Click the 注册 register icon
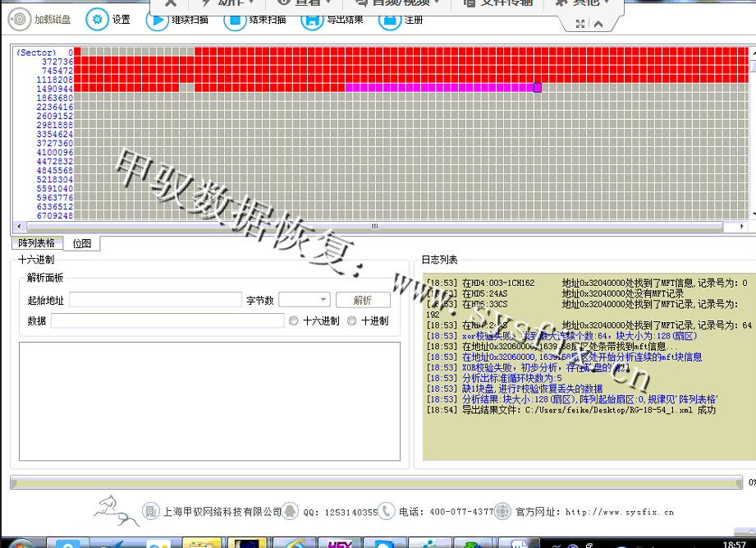Image resolution: width=756 pixels, height=548 pixels. tap(390, 21)
